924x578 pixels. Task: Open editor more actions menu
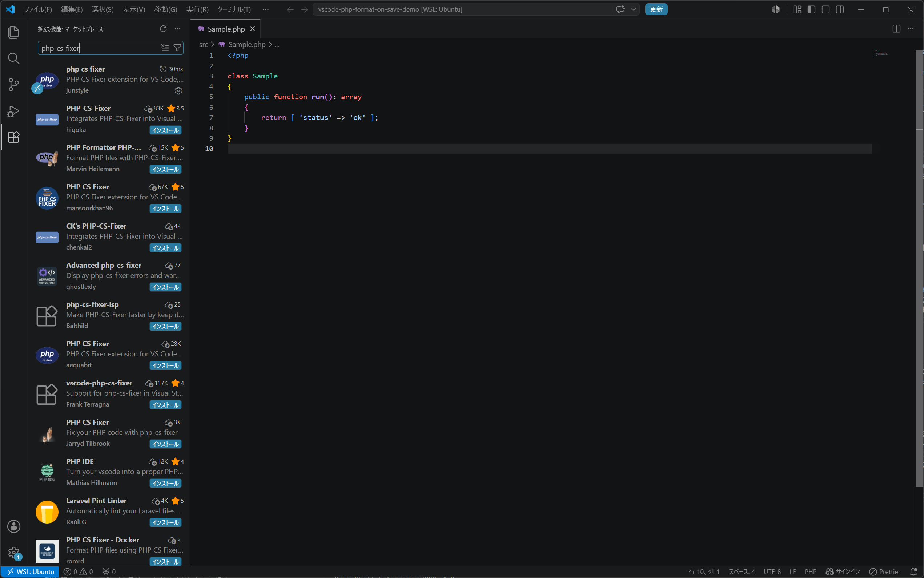(x=911, y=29)
